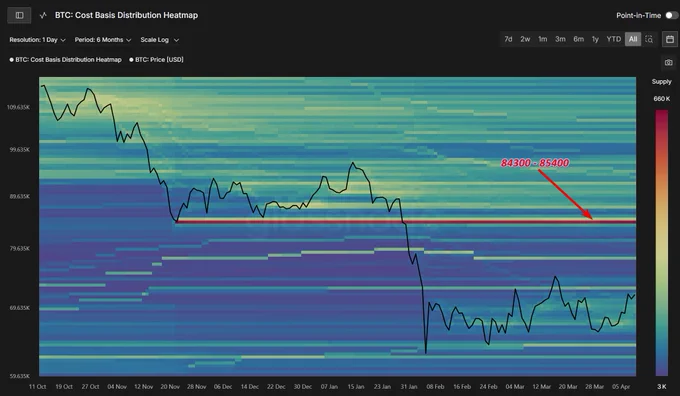The height and width of the screenshot is (396, 680).
Task: Click the Supply legend heading
Action: point(661,82)
